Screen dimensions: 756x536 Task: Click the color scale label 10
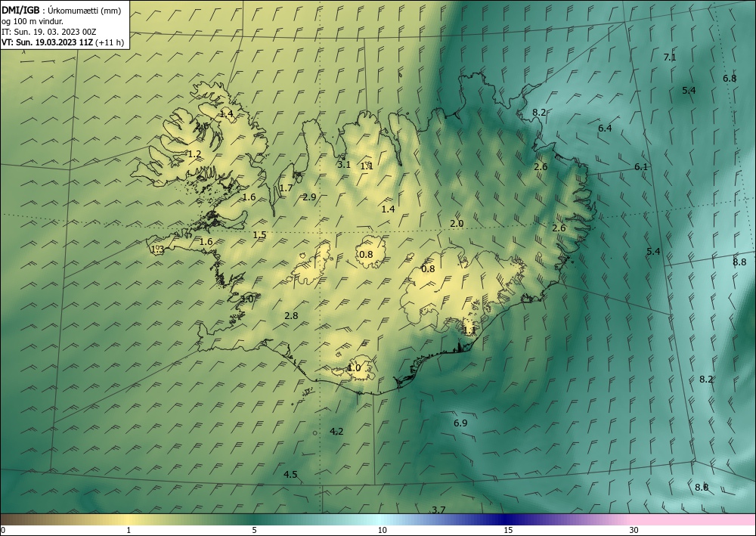pos(382,530)
